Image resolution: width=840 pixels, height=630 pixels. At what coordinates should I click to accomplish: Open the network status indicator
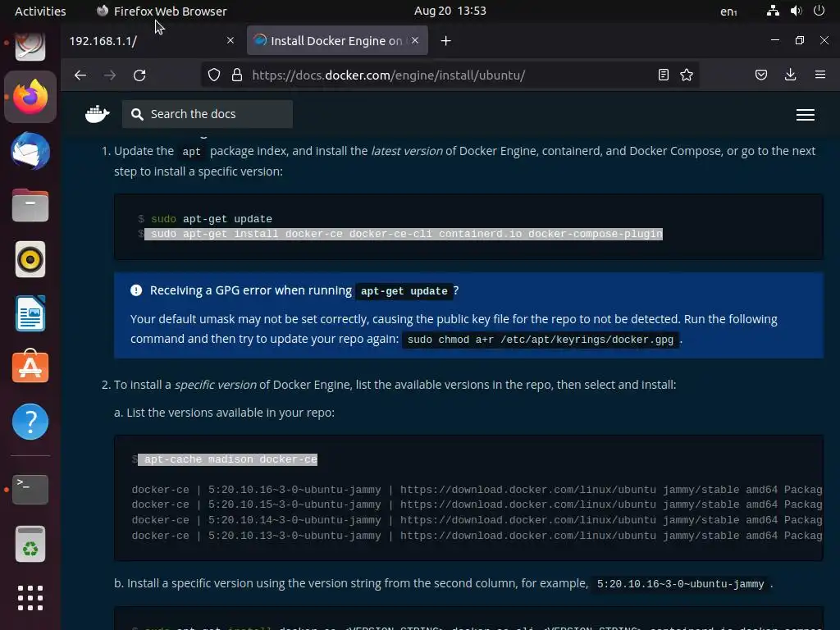tap(773, 11)
